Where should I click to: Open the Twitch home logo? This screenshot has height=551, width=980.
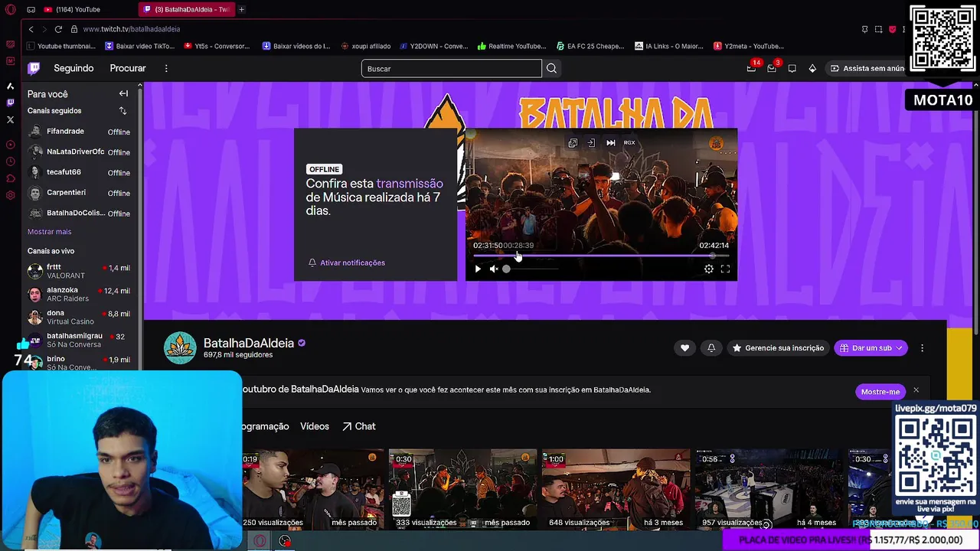34,68
